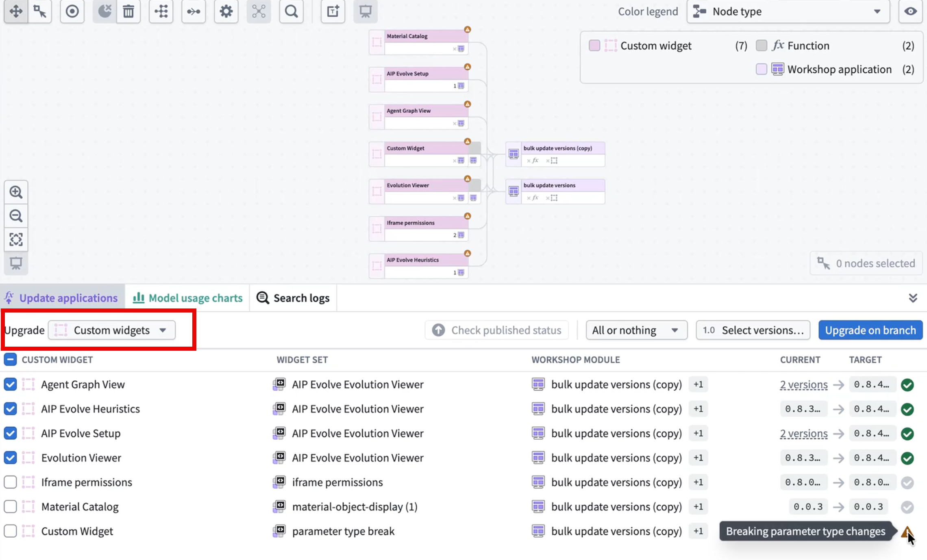
Task: Switch to Model usage charts tab
Action: [187, 298]
